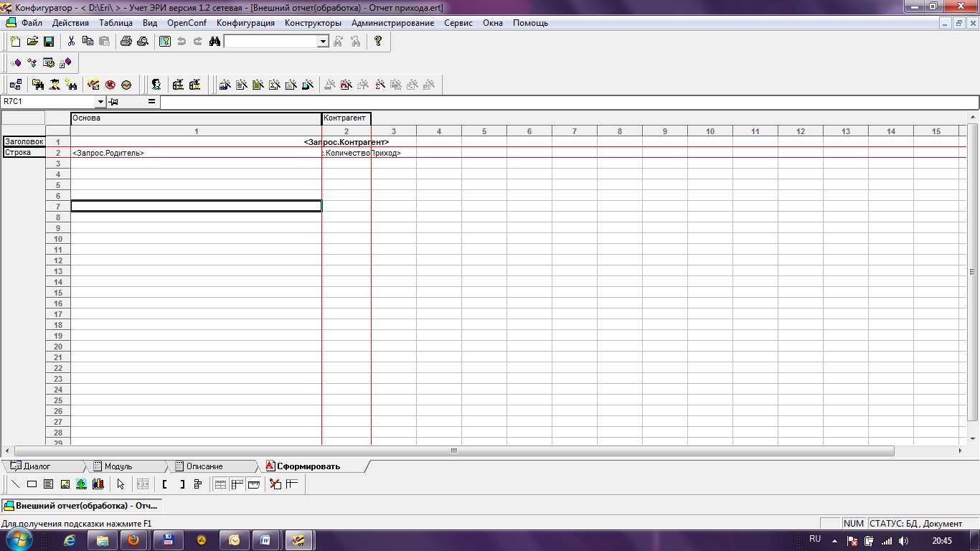Click the Cut scissors icon
The image size is (980, 551).
71,42
